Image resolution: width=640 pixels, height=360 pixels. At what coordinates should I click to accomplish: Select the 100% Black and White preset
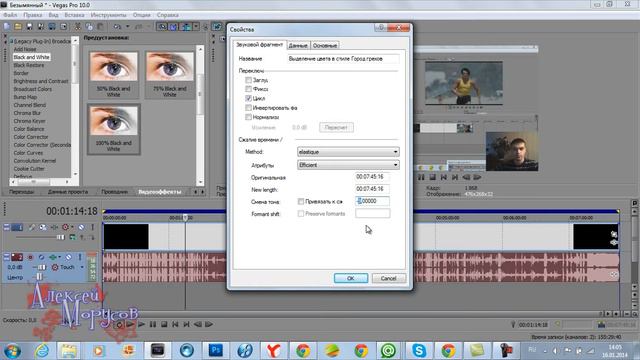point(113,129)
